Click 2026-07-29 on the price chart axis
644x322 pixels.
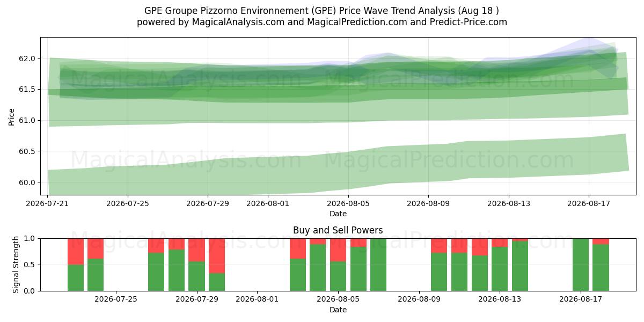[x=208, y=203]
